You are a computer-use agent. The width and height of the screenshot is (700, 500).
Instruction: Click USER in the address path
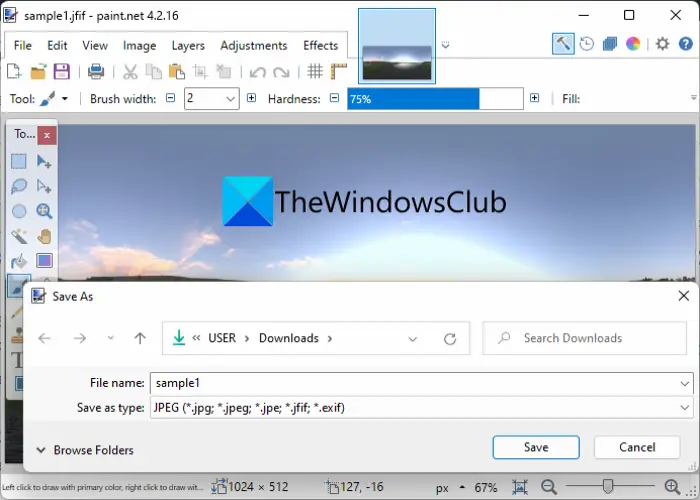click(x=222, y=338)
